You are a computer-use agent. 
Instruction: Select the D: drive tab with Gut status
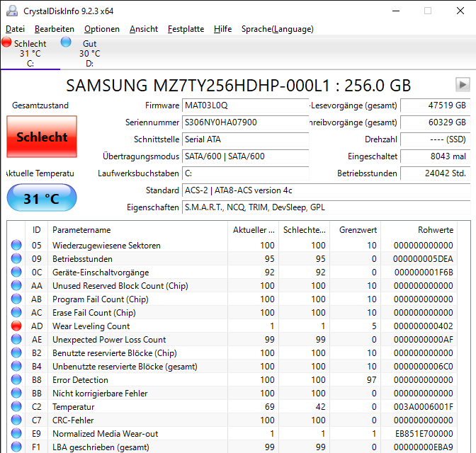point(89,53)
